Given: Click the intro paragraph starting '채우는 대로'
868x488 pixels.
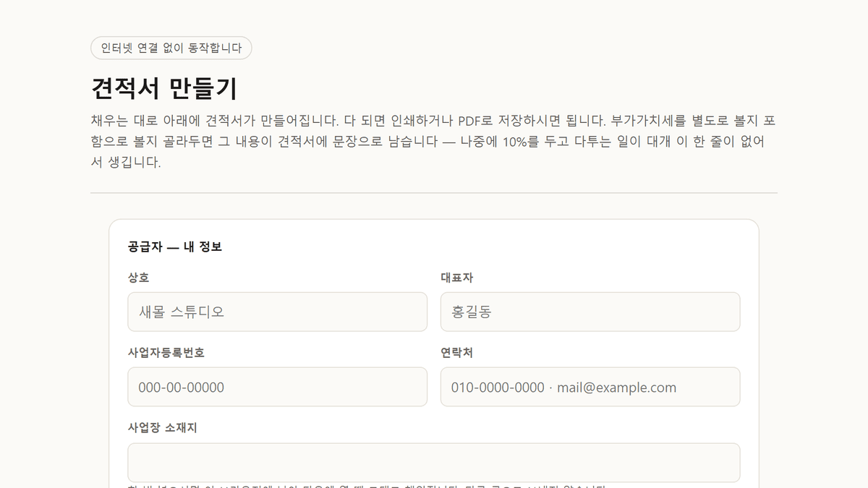Looking at the screenshot, I should pyautogui.click(x=434, y=141).
